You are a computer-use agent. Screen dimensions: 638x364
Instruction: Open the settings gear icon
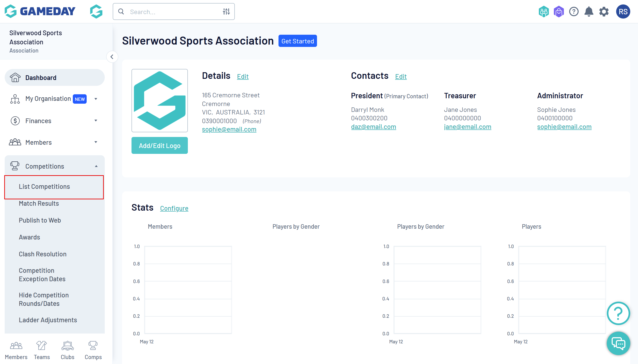(603, 11)
